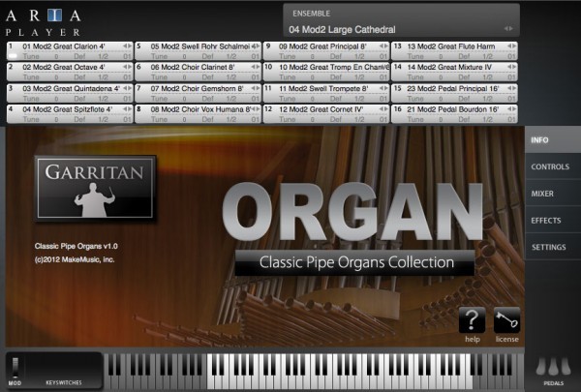Click the Classic Pipe Organs v1.0 text
581x392 pixels.
(x=76, y=246)
